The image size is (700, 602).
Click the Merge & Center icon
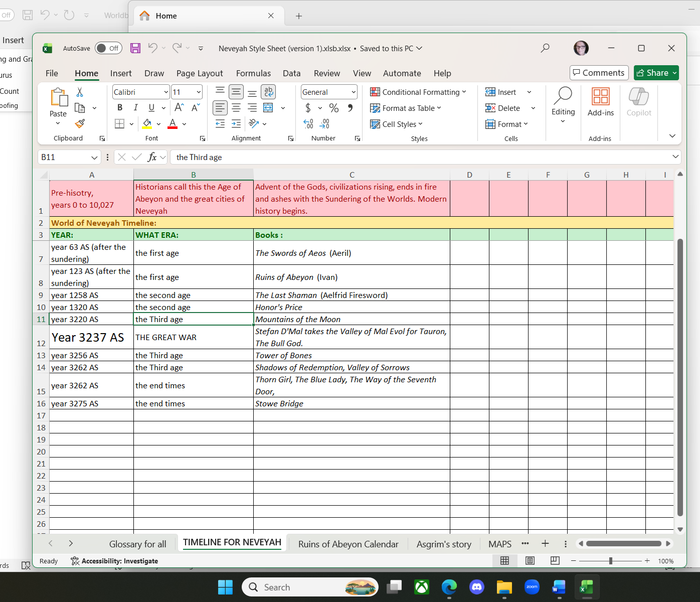268,108
